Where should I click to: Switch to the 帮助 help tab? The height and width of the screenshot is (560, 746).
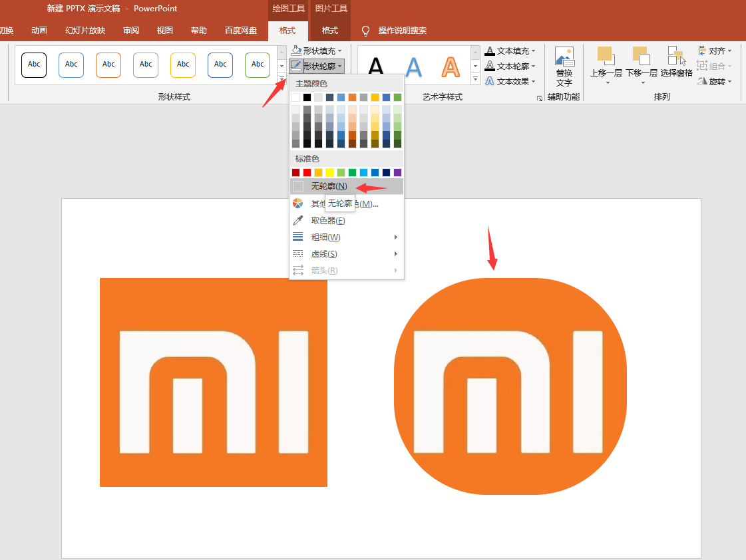(x=199, y=31)
